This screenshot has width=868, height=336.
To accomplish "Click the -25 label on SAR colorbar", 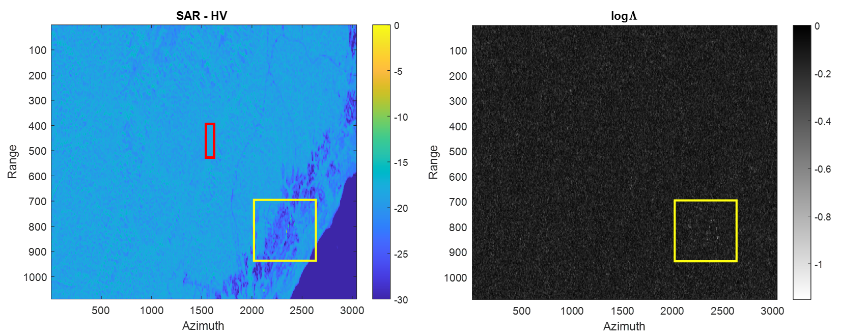I will tap(401, 254).
